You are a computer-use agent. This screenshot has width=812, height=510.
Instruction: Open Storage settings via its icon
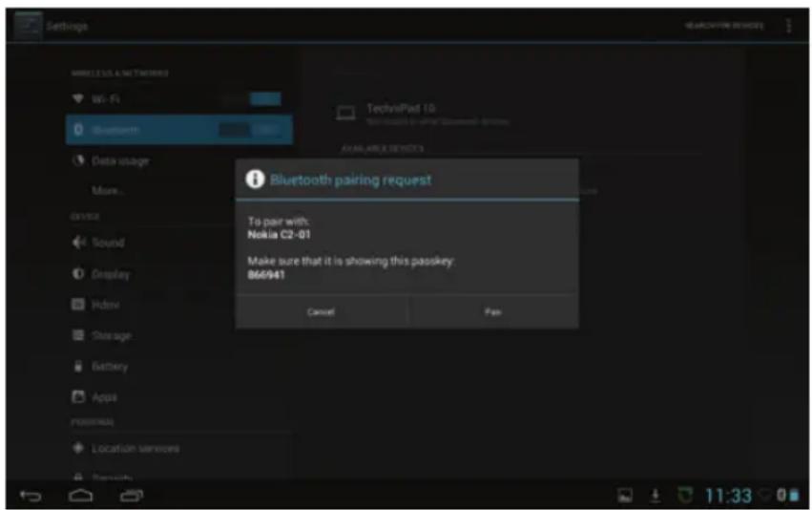(x=78, y=335)
